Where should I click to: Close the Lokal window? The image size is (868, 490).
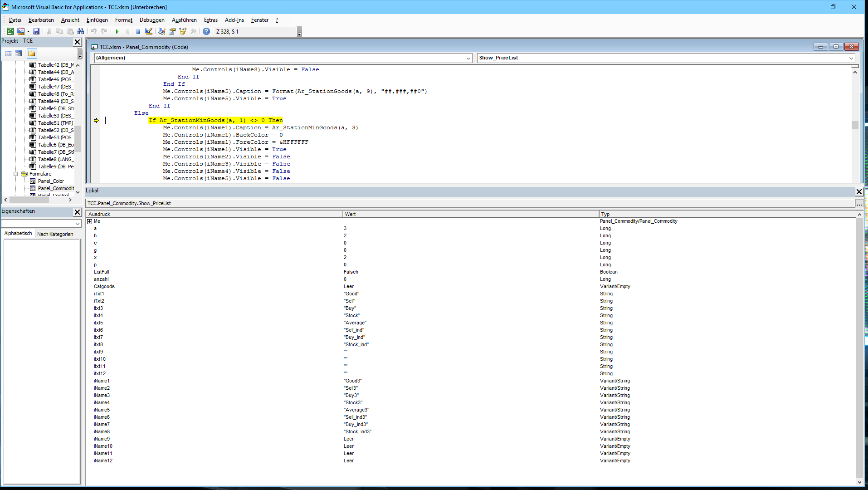tap(859, 191)
